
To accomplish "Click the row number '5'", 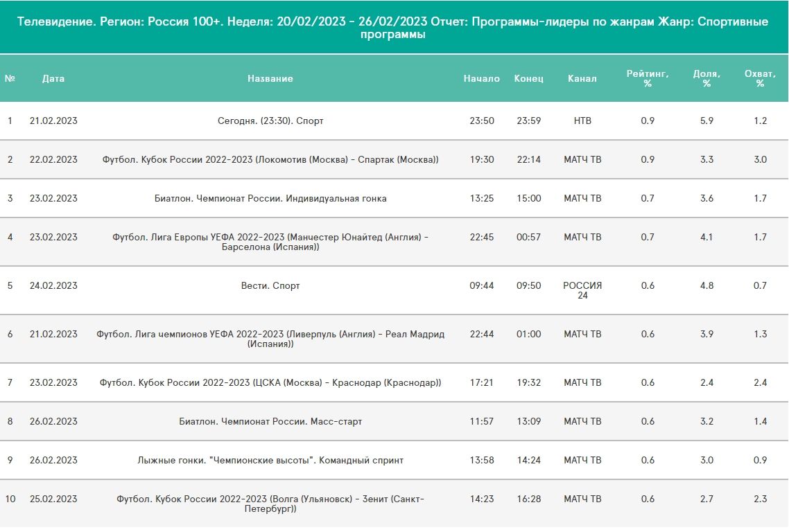I will coord(10,285).
